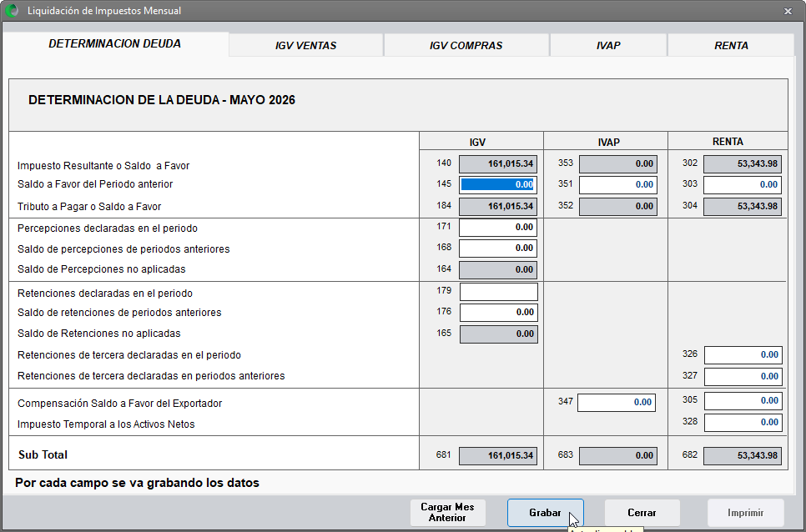Close the Liquidación de Impuestos Mensual window
The width and height of the screenshot is (806, 532).
[788, 11]
